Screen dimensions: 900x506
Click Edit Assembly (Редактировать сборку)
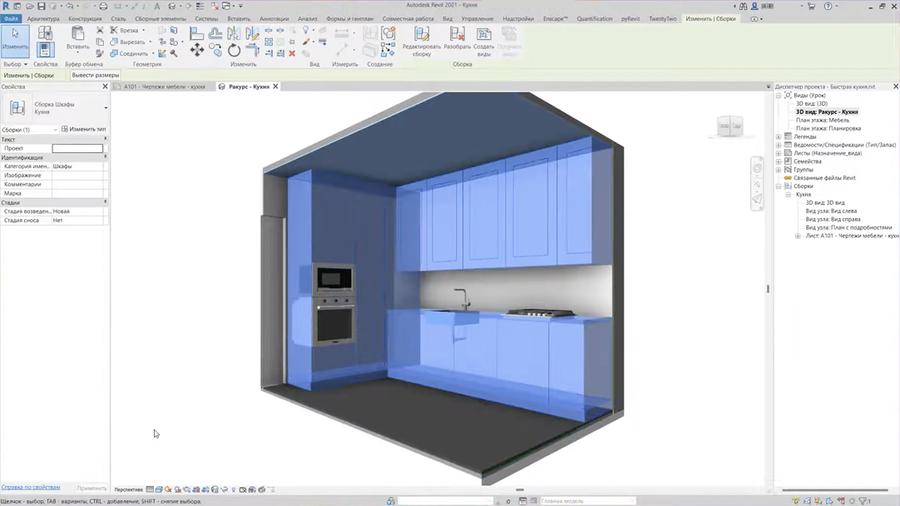click(x=421, y=41)
